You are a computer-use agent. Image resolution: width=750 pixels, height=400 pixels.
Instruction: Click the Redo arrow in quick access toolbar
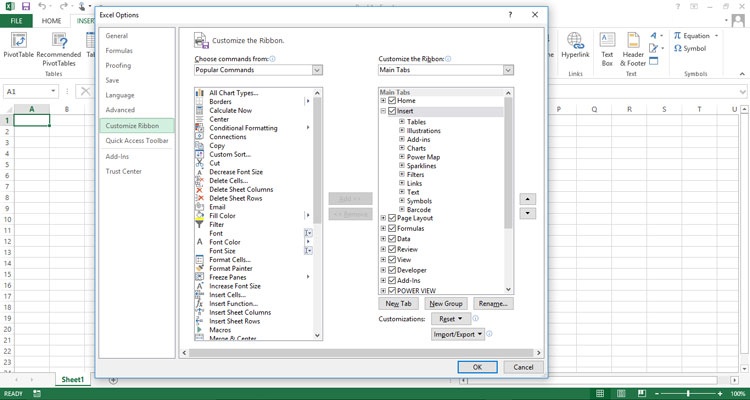(64, 6)
